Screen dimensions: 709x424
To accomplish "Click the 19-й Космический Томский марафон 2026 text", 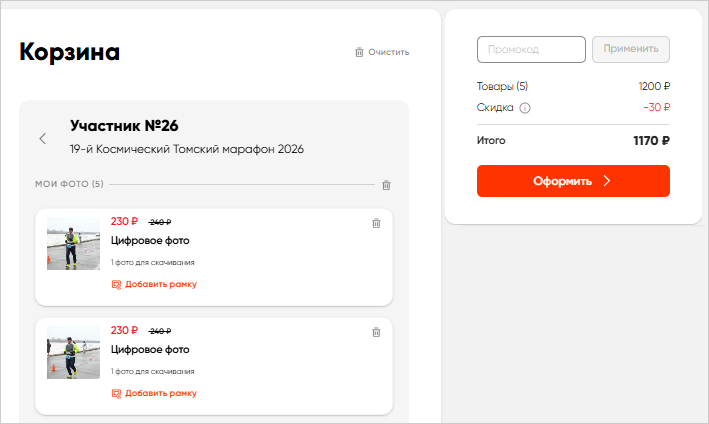I will pyautogui.click(x=187, y=149).
